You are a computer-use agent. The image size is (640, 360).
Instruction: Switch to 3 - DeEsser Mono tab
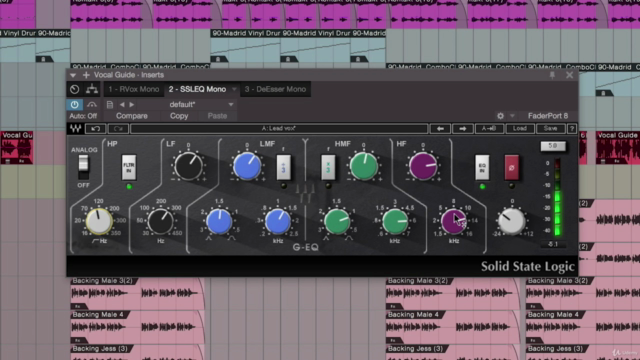pyautogui.click(x=275, y=89)
